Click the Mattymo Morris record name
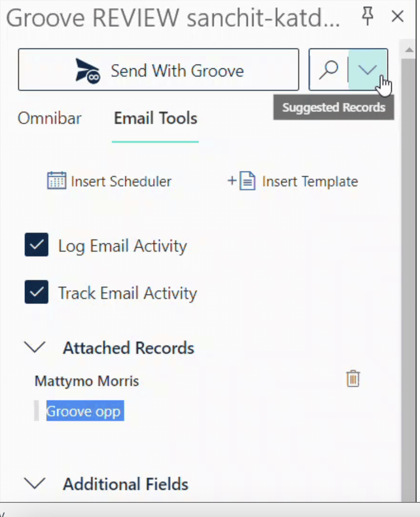Image resolution: width=420 pixels, height=517 pixels. click(87, 381)
